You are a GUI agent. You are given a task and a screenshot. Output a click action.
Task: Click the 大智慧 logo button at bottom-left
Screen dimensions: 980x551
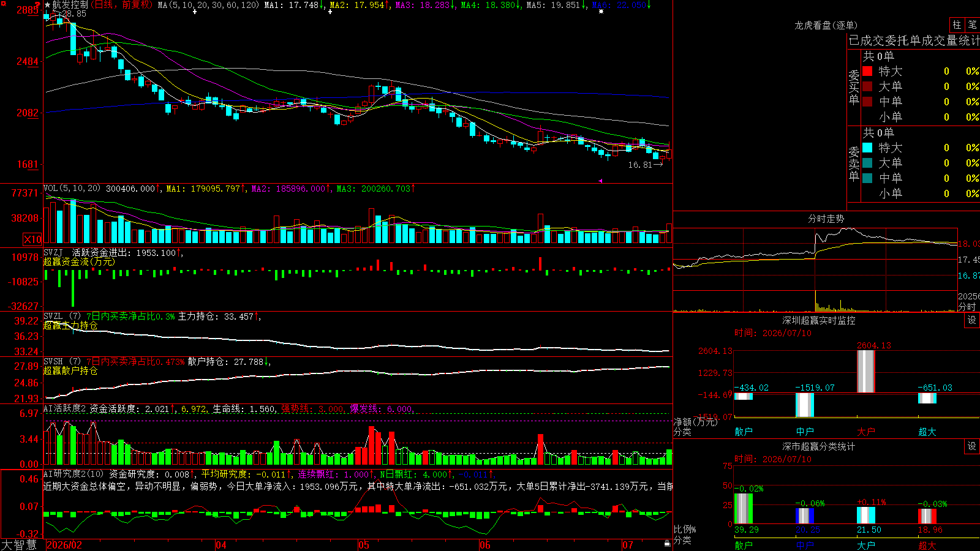tap(20, 544)
